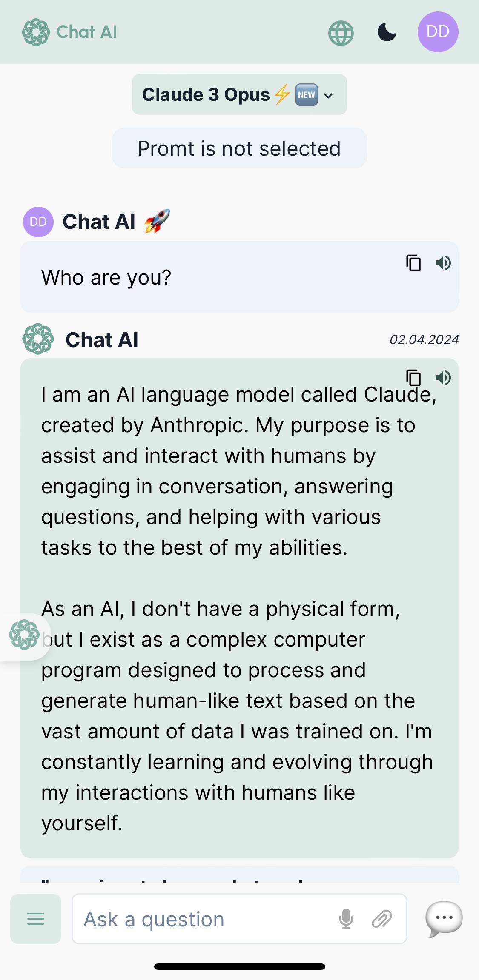Click the Chat AI logo in header
The image size is (479, 980).
[x=69, y=32]
